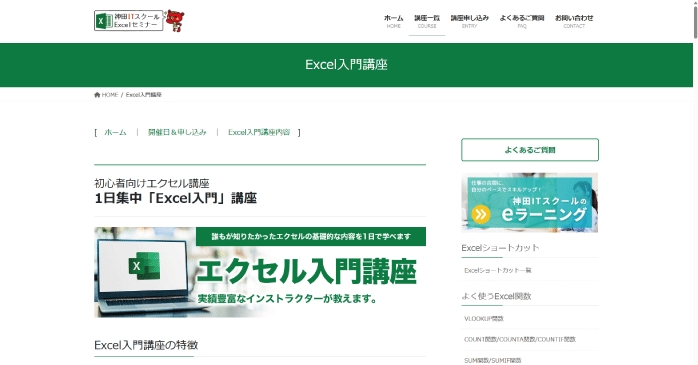Viewport: 698px width, 365px height.
Task: Open the VLOOKUP関数 link
Action: point(484,319)
